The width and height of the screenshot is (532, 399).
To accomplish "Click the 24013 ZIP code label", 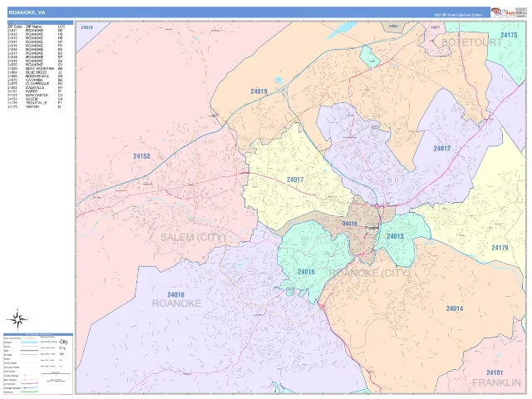I will tap(396, 236).
